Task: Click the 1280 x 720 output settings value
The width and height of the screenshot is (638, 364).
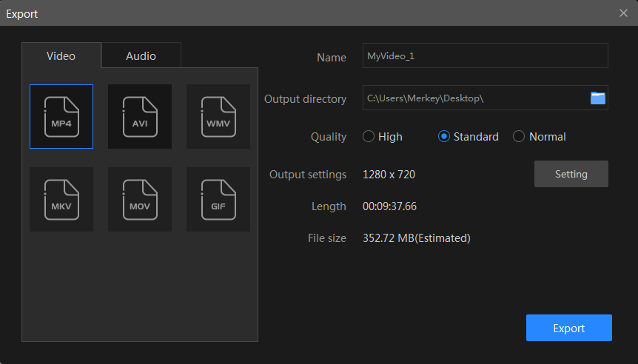Action: point(389,175)
